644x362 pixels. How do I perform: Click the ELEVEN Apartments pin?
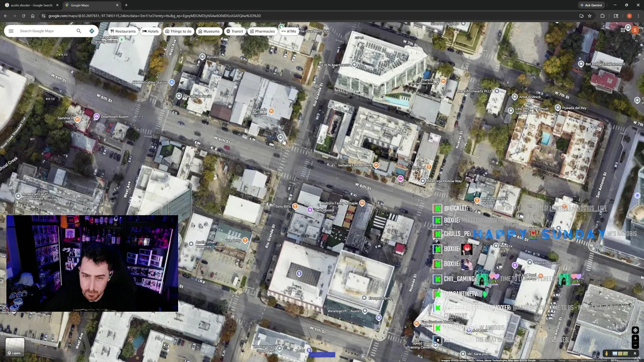(x=354, y=64)
